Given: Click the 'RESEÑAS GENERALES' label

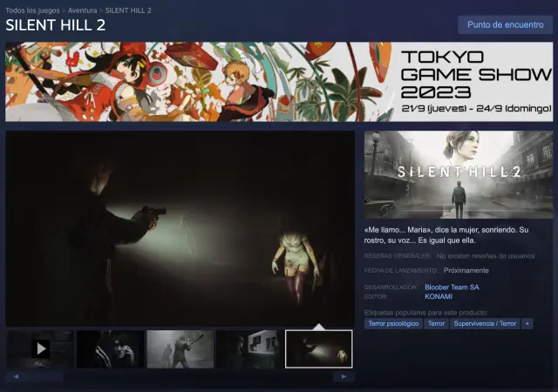Looking at the screenshot, I should (x=398, y=256).
